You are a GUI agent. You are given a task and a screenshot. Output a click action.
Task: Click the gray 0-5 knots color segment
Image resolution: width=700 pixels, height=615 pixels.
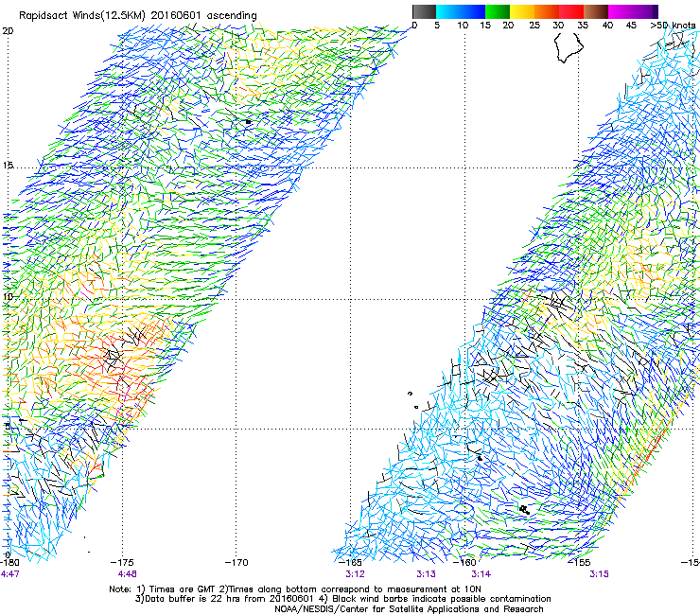[424, 11]
